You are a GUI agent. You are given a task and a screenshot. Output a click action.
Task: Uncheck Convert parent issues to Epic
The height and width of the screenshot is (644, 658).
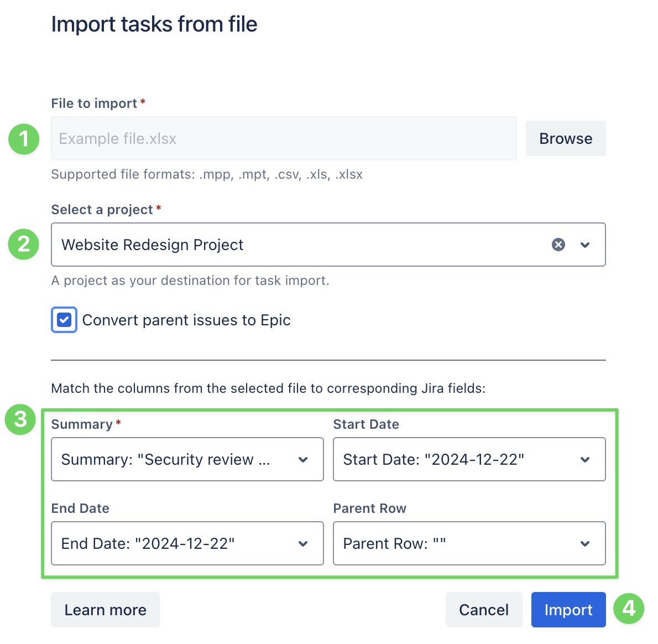(64, 320)
